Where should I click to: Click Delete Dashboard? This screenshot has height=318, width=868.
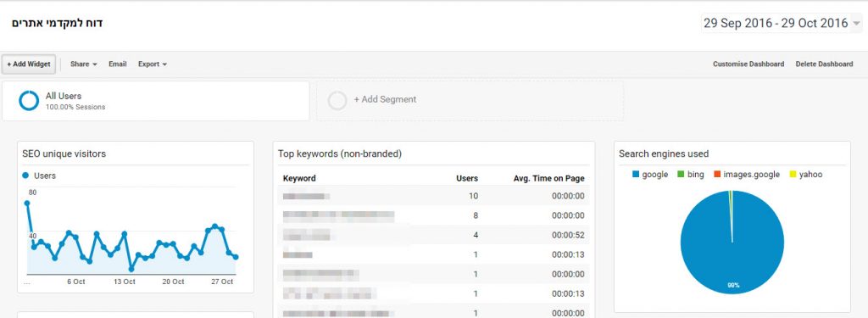(824, 64)
